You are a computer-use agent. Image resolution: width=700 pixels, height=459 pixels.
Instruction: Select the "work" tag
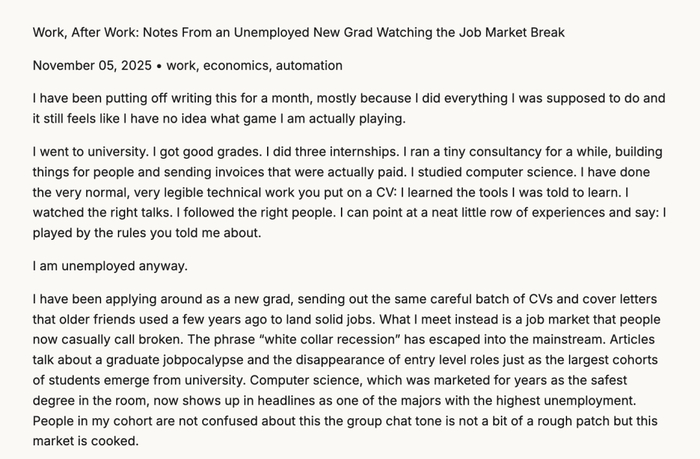click(182, 66)
